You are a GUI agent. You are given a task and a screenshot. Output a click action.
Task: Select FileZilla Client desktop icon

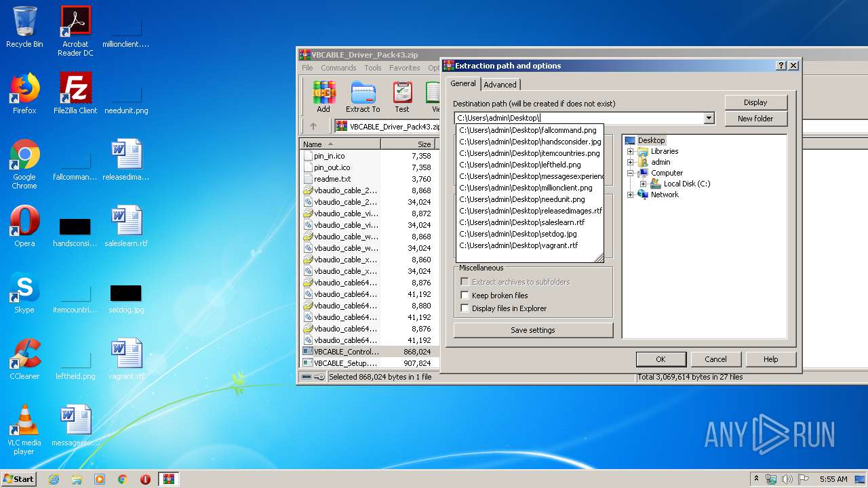click(x=75, y=94)
